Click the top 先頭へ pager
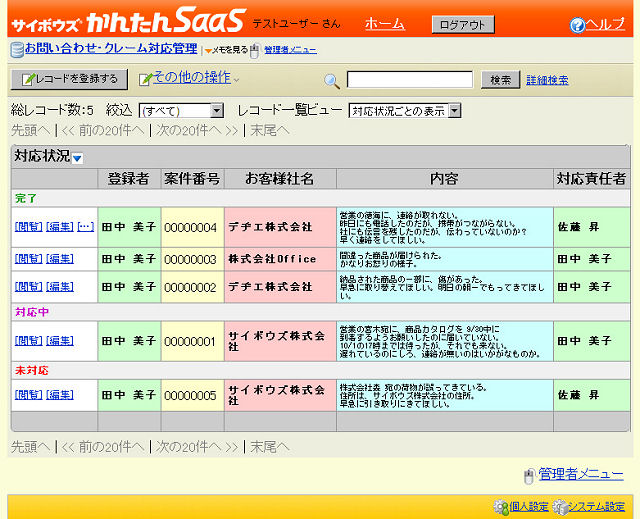Viewport: 640px width, 519px height. click(x=30, y=131)
